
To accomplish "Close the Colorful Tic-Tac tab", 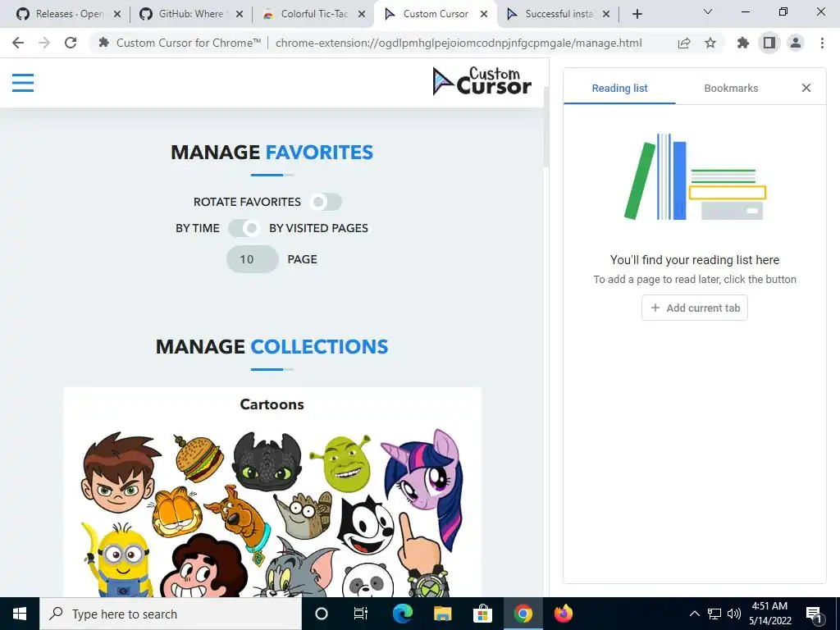I will coord(362,15).
